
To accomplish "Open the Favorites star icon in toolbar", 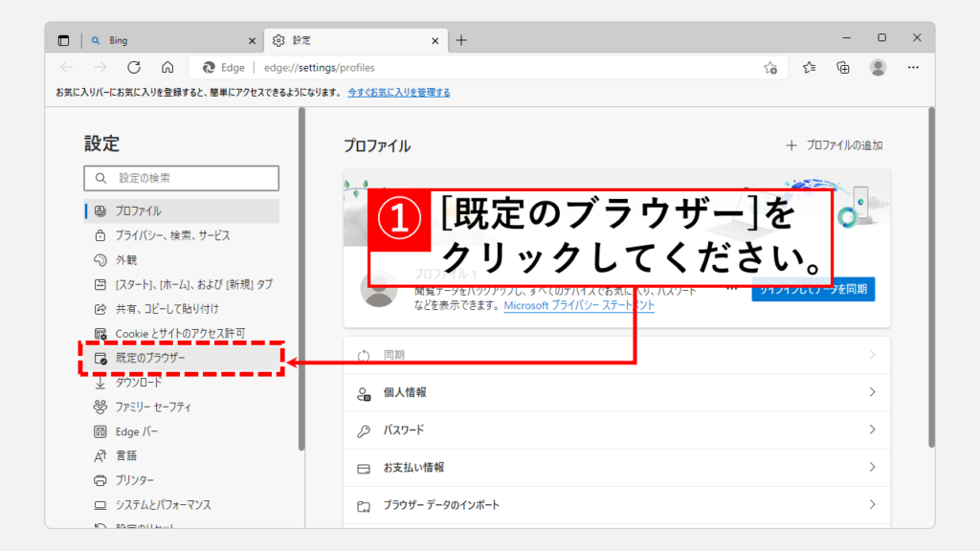I will click(x=810, y=68).
